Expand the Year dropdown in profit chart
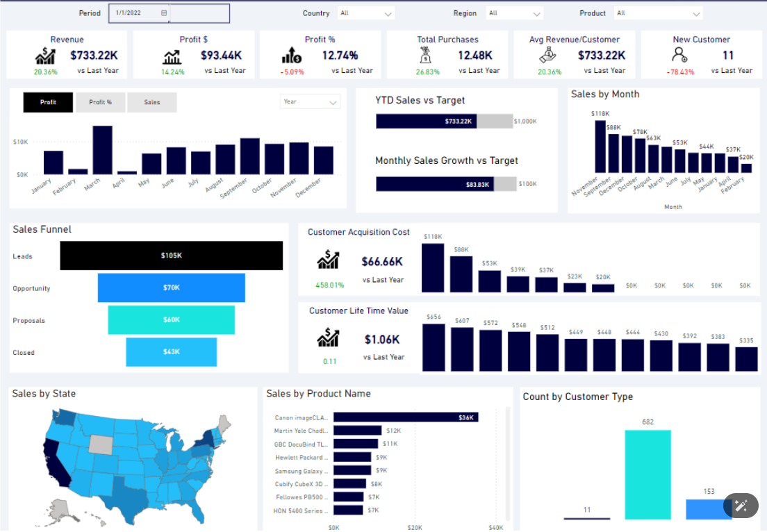The width and height of the screenshot is (767, 532). [310, 101]
